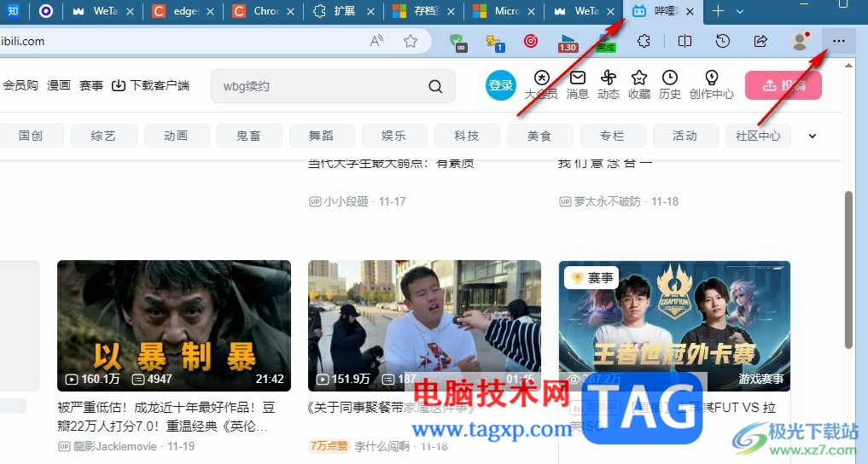868x464 pixels.
Task: Open 历史 history icon
Action: tap(670, 85)
